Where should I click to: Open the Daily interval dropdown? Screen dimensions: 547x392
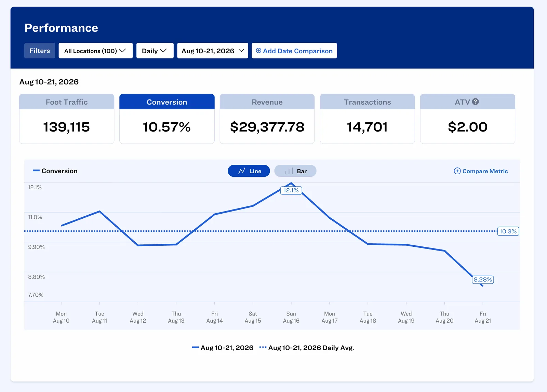[x=155, y=51]
